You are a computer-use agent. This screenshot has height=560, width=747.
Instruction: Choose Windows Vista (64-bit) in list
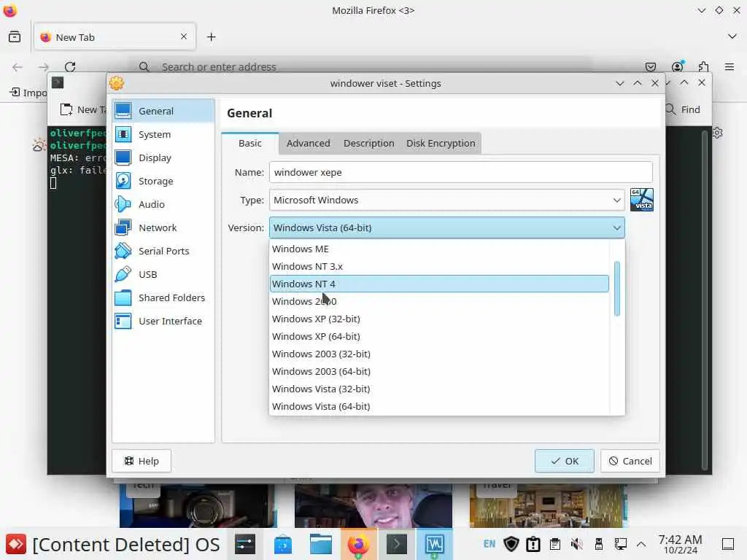pyautogui.click(x=439, y=406)
